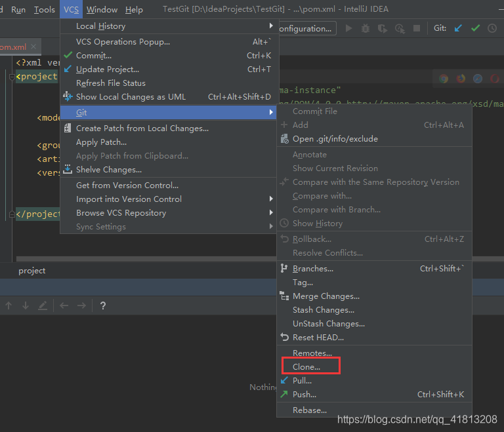Screen dimensions: 504x432
Task: Choose Update Project... from VCS menu
Action: (168, 69)
